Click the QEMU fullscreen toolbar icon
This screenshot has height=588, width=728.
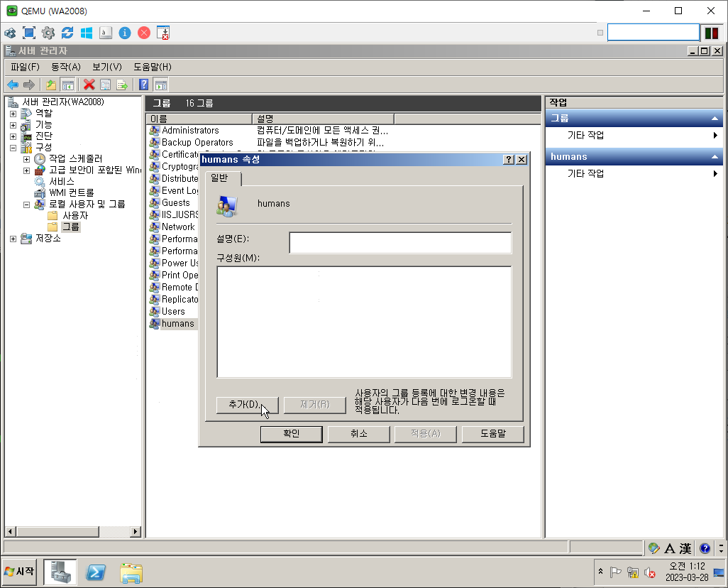[29, 33]
